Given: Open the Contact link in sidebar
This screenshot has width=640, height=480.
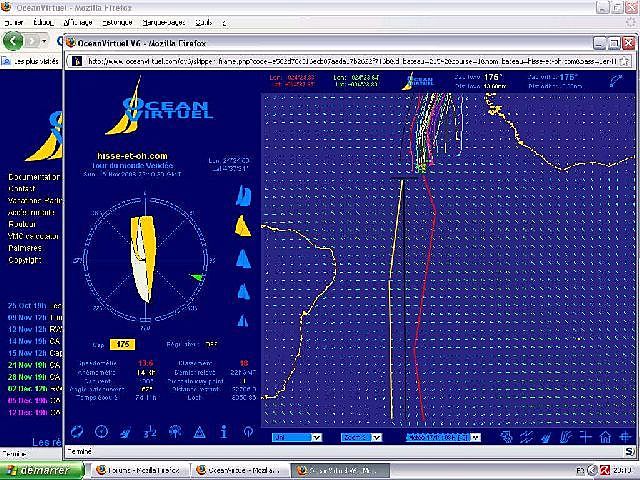Looking at the screenshot, I should 22,189.
